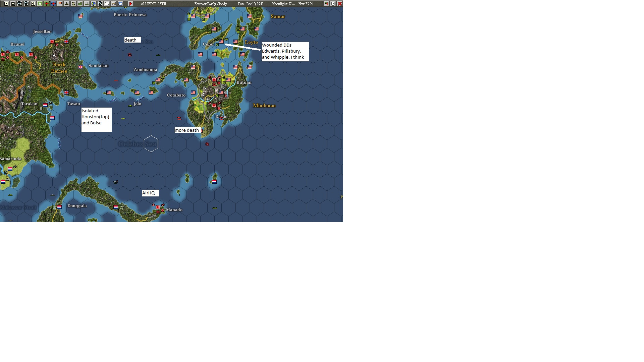
Task: Click the save game disk icon
Action: pos(6,4)
